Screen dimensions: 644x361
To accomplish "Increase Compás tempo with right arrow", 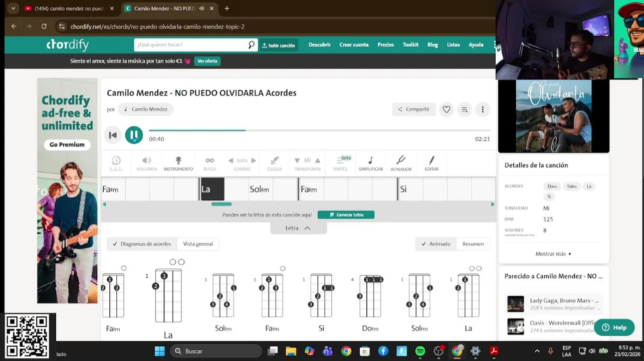I will pos(254,160).
